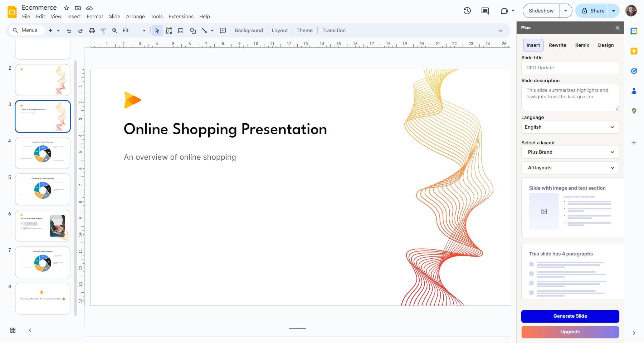Select the Line tool

click(x=204, y=30)
